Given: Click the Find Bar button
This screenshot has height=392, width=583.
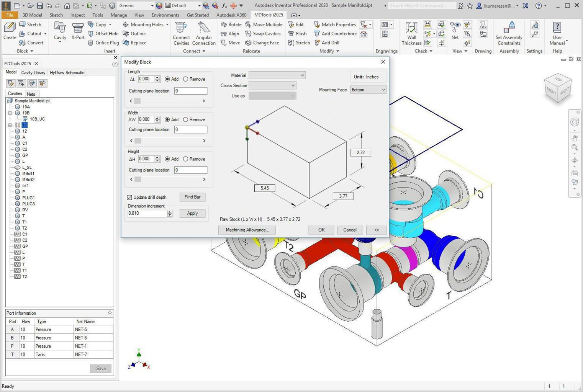Looking at the screenshot, I should [x=192, y=197].
